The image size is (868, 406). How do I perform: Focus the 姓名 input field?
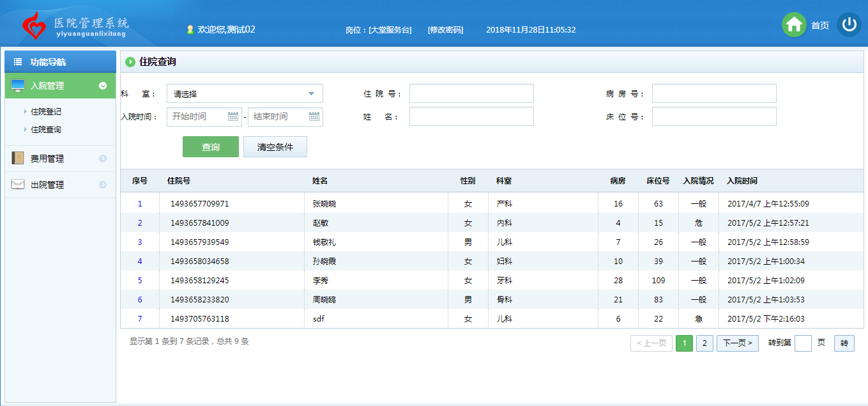[471, 116]
